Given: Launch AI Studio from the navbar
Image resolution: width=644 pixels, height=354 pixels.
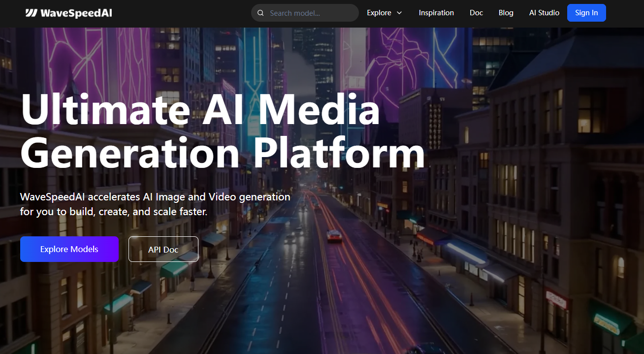Looking at the screenshot, I should pyautogui.click(x=544, y=13).
